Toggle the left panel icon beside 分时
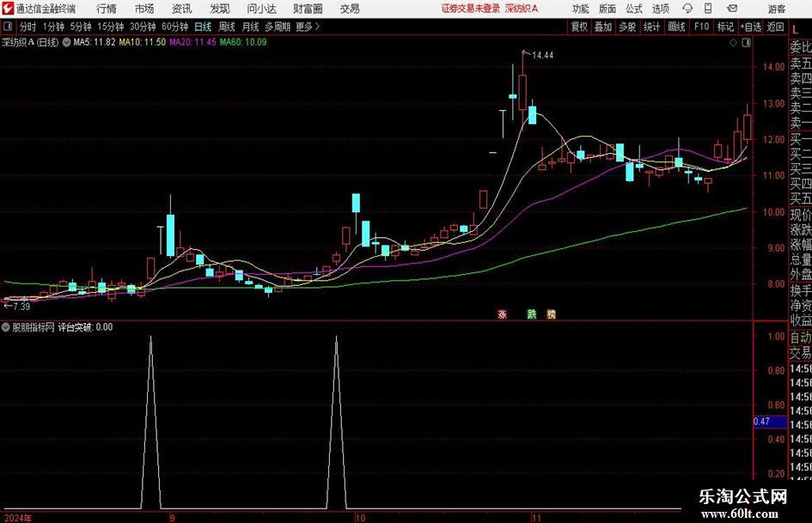Viewport: 812px width, 523px height. [x=7, y=27]
